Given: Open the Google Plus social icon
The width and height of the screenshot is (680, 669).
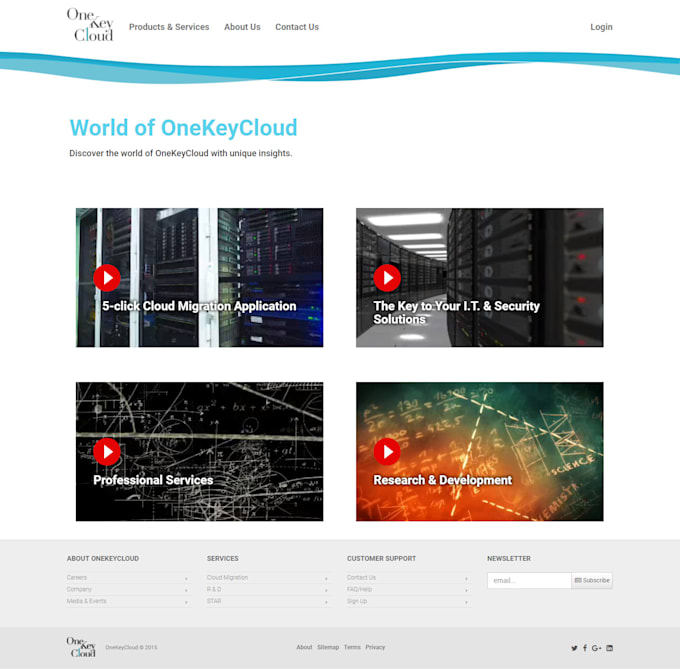Looking at the screenshot, I should pyautogui.click(x=596, y=648).
